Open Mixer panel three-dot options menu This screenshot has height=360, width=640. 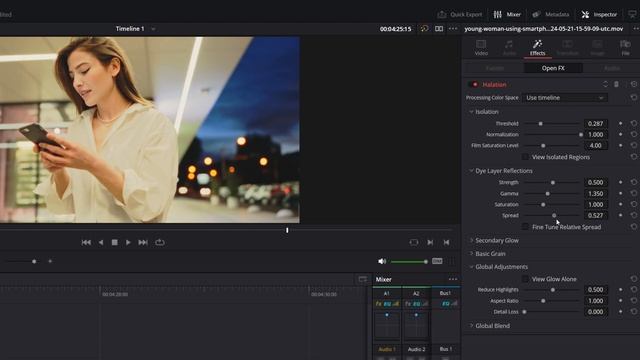click(x=453, y=279)
